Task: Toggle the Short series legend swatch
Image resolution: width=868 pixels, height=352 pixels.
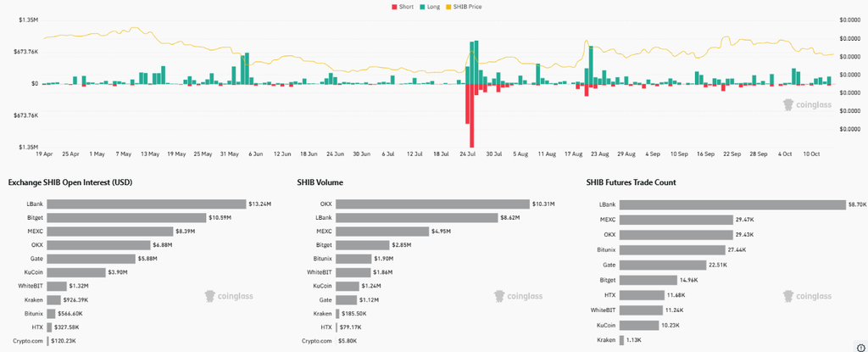Action: (x=394, y=7)
